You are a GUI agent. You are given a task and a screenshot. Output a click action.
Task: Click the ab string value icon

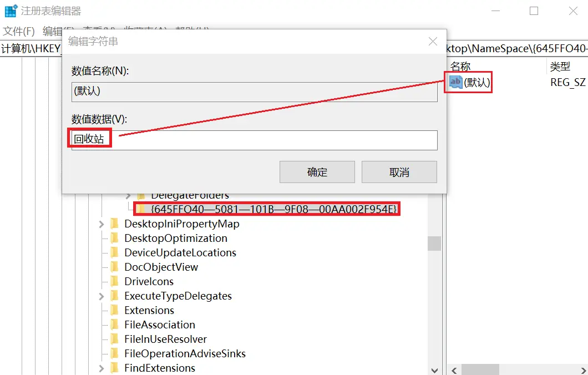coord(455,82)
